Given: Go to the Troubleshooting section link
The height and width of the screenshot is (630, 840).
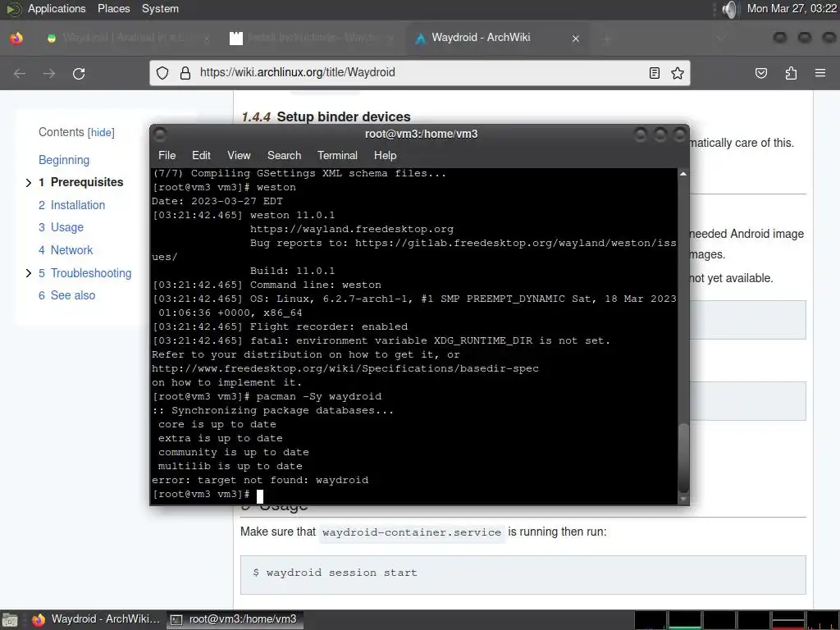Looking at the screenshot, I should tap(85, 272).
